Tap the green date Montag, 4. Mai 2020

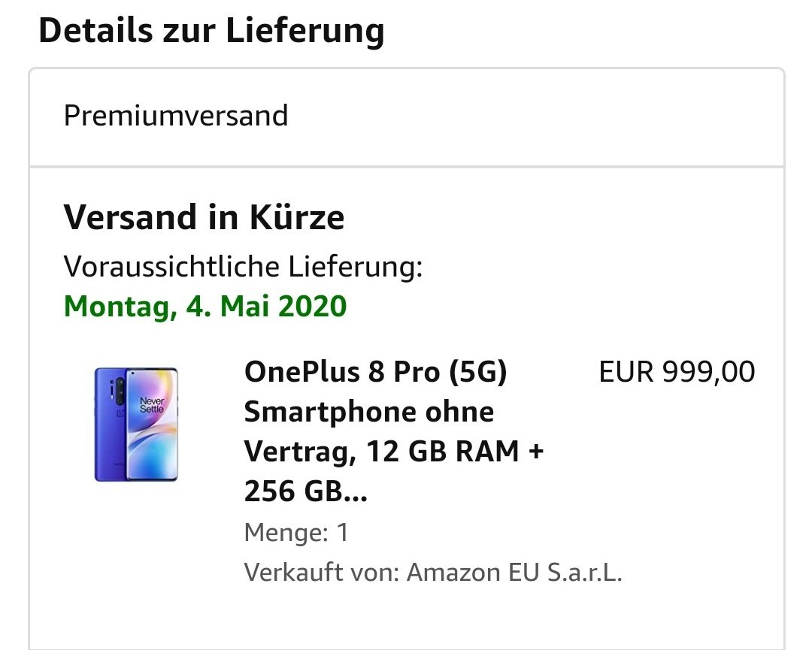click(x=205, y=307)
